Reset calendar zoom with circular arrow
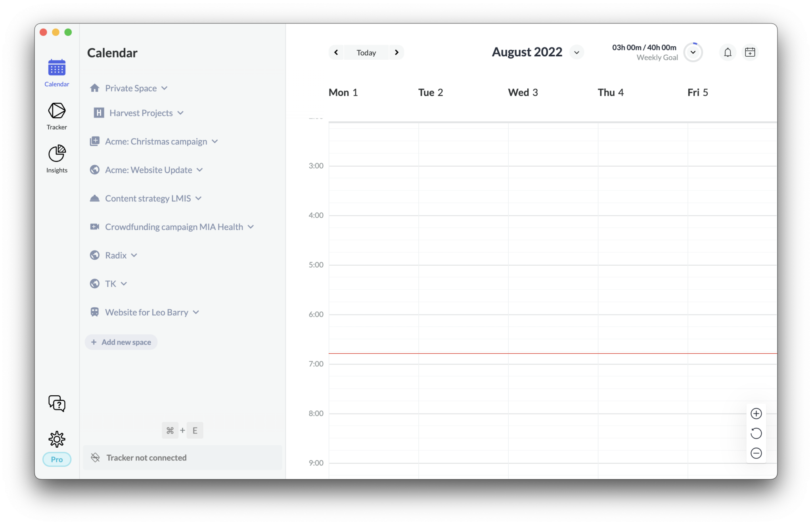 (756, 433)
